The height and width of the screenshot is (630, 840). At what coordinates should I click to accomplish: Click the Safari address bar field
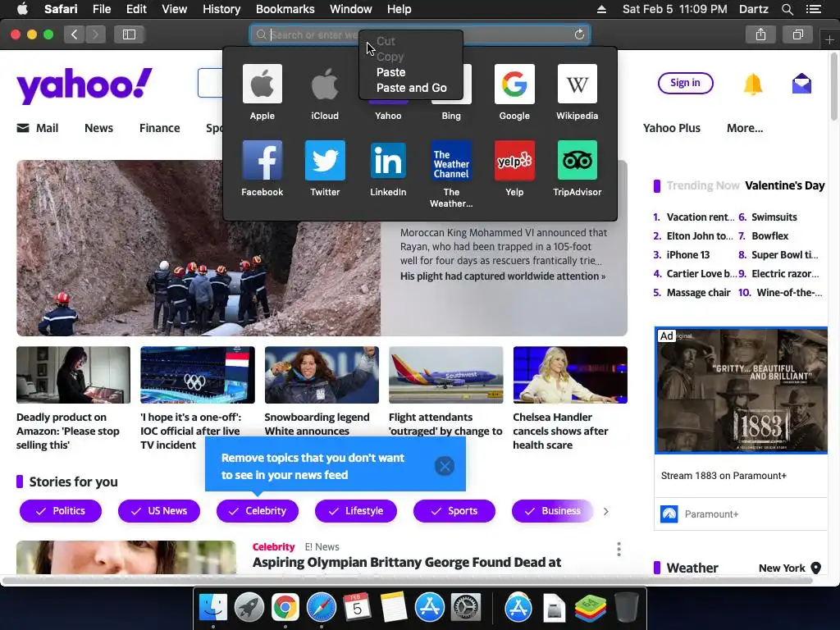pyautogui.click(x=419, y=34)
